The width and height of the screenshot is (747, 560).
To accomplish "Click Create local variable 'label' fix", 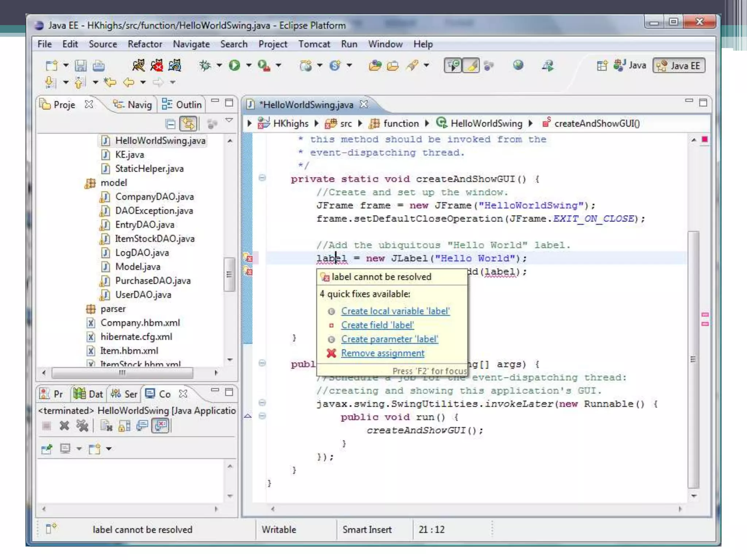I will tap(395, 311).
